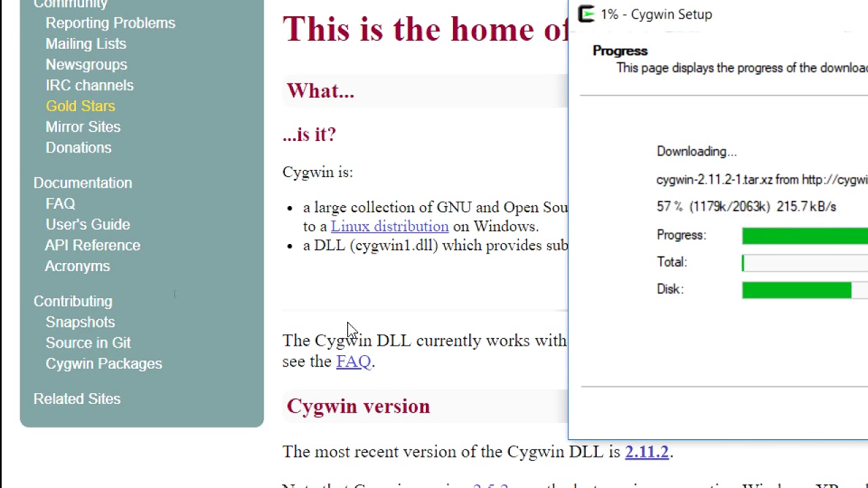This screenshot has width=868, height=488.
Task: Open the Donations page
Action: [78, 148]
